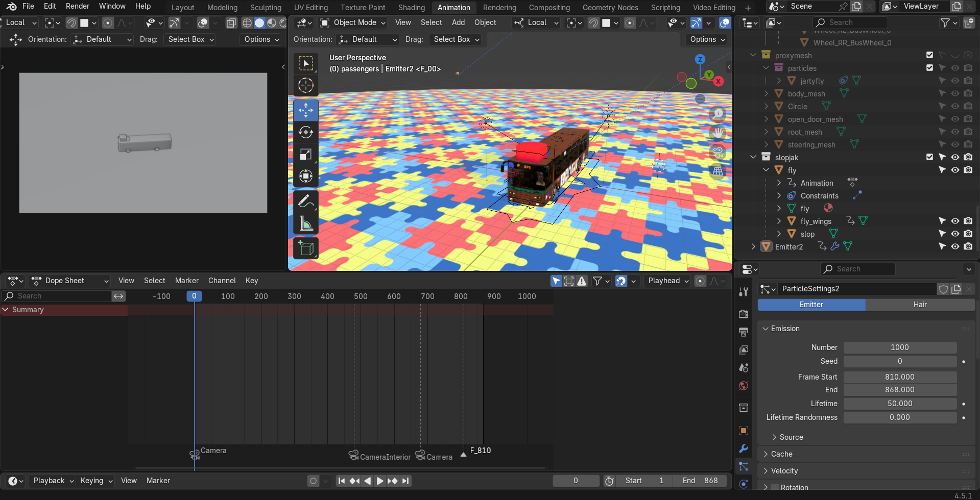Expand the Emitter2 tree item

(753, 246)
